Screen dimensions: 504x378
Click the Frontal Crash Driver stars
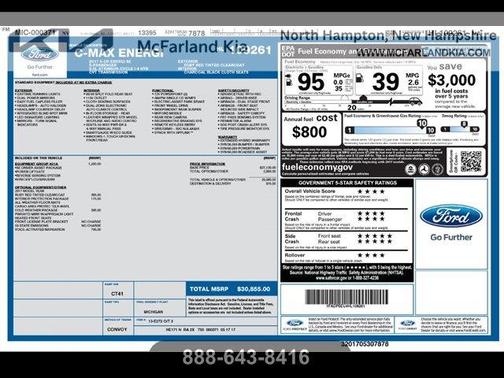click(371, 213)
